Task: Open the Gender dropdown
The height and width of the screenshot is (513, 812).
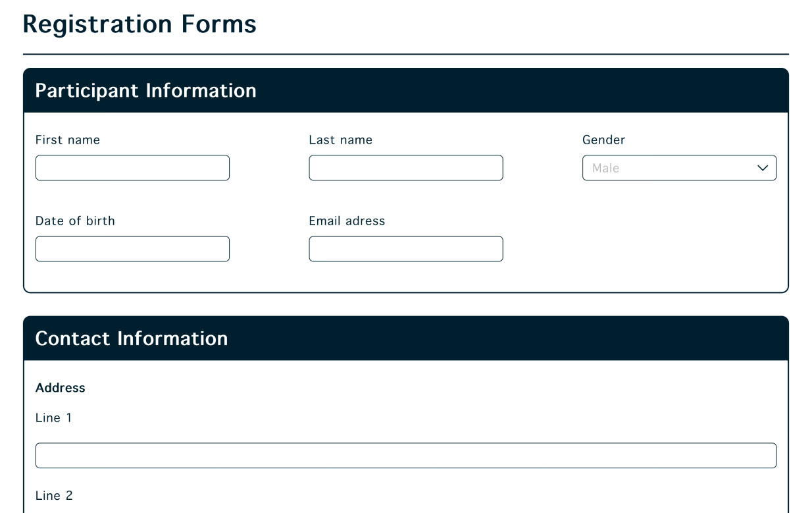Action: point(678,167)
